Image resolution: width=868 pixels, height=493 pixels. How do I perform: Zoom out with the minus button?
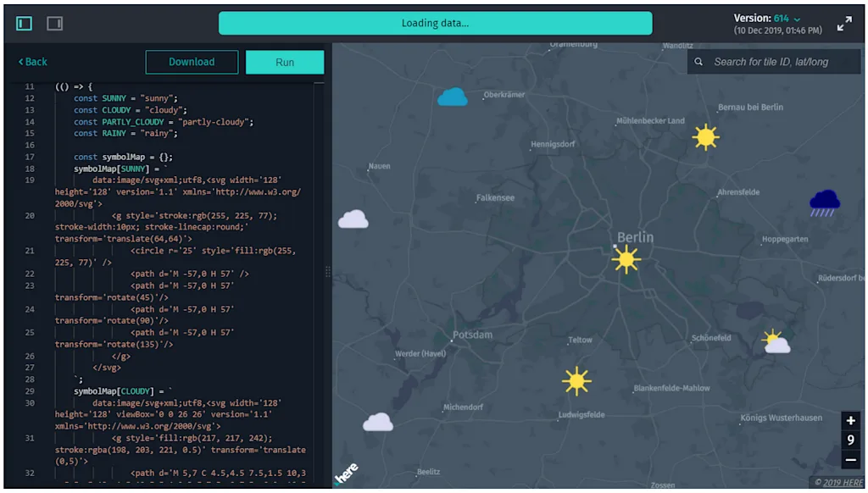pyautogui.click(x=850, y=460)
